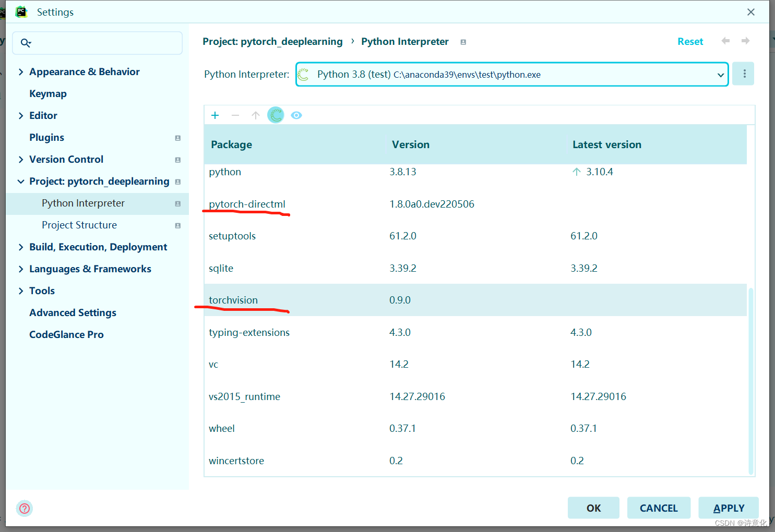Click the forward navigation arrow icon
Screen dimensions: 775x532
tap(745, 41)
